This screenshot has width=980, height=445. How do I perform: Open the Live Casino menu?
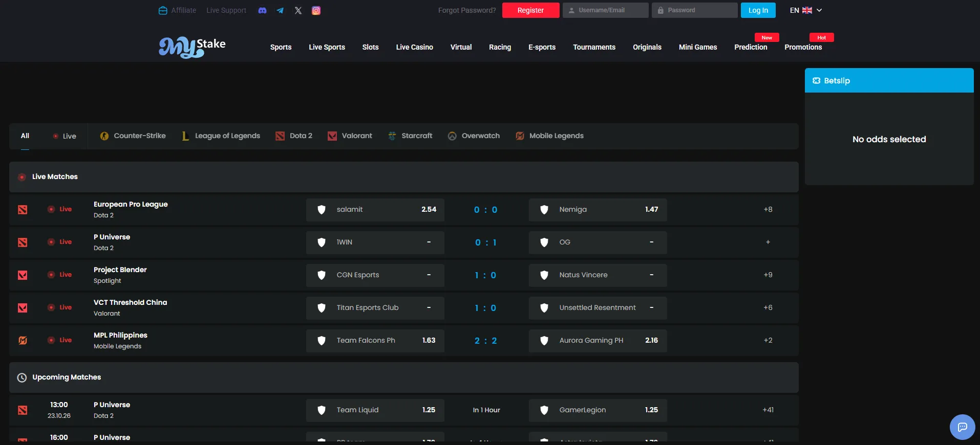[414, 47]
